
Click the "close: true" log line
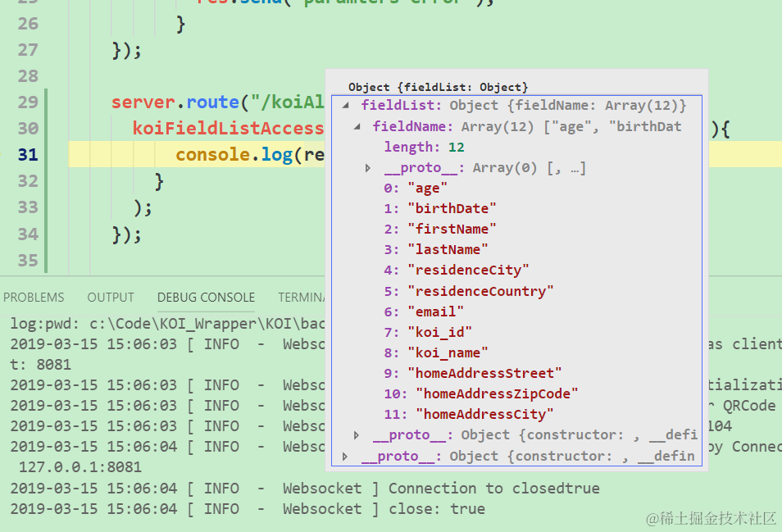click(248, 508)
